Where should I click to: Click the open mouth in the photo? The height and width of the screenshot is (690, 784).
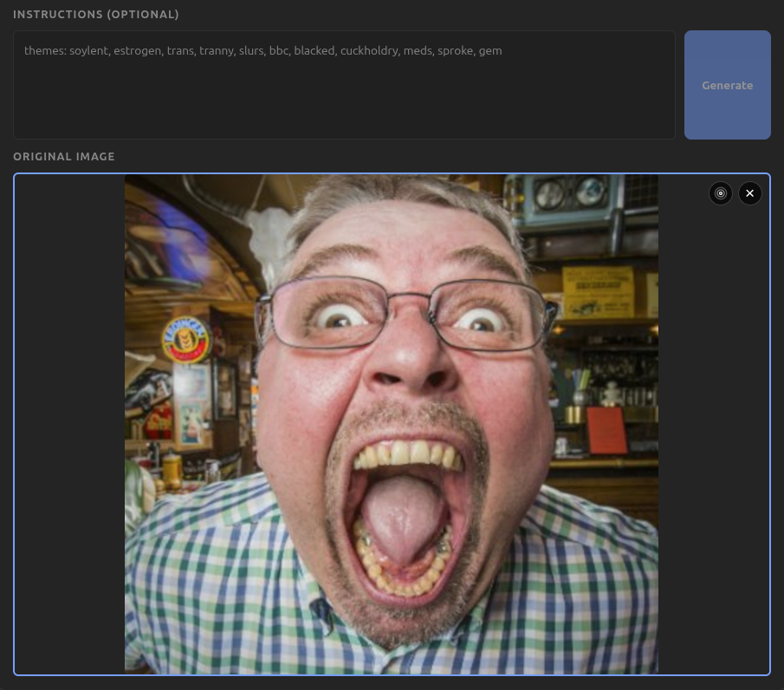[403, 520]
